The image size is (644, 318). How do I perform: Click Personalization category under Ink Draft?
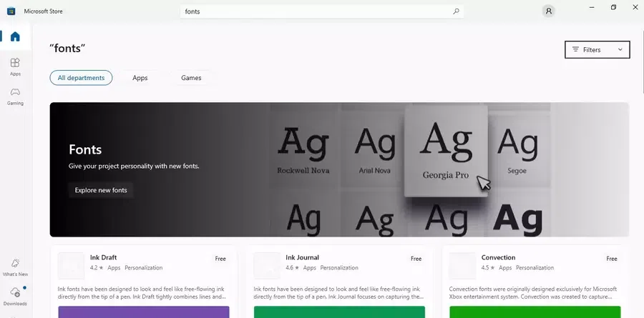tap(144, 267)
